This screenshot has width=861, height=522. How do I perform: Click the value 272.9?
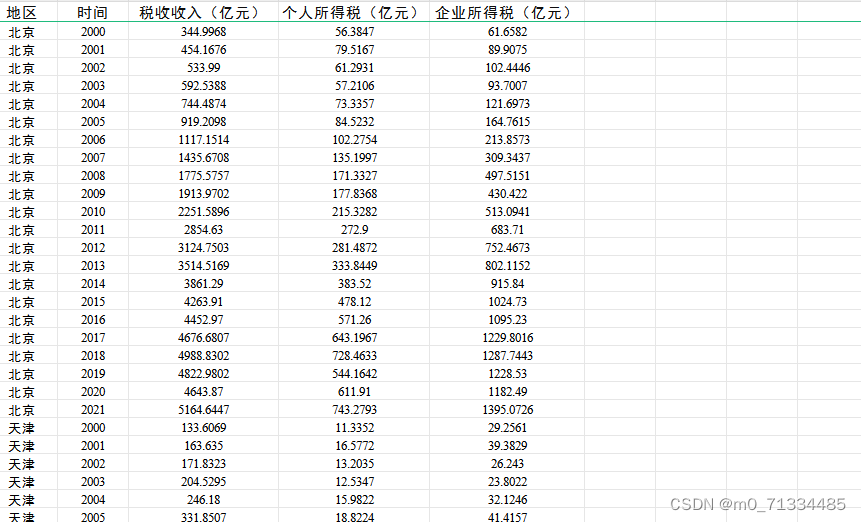coord(355,230)
